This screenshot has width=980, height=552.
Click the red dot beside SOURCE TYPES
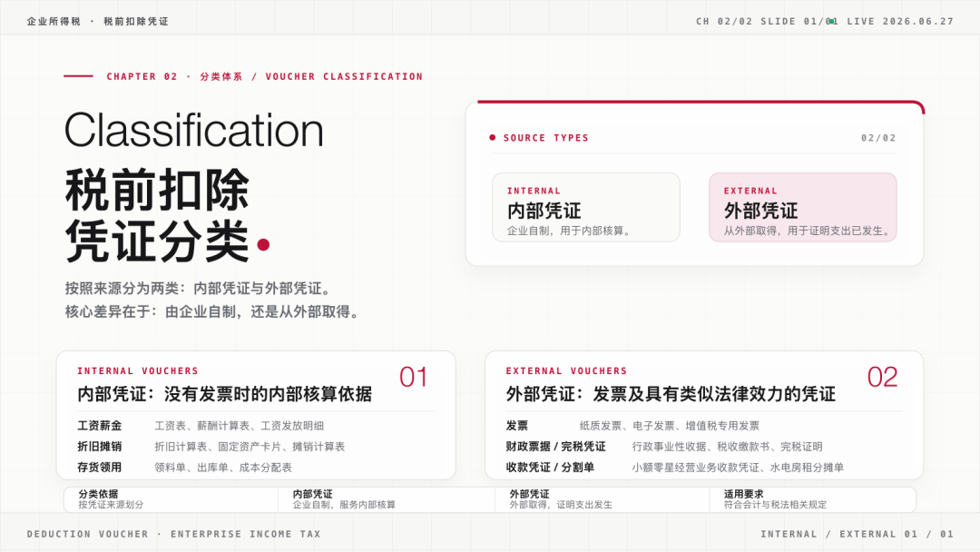click(493, 137)
